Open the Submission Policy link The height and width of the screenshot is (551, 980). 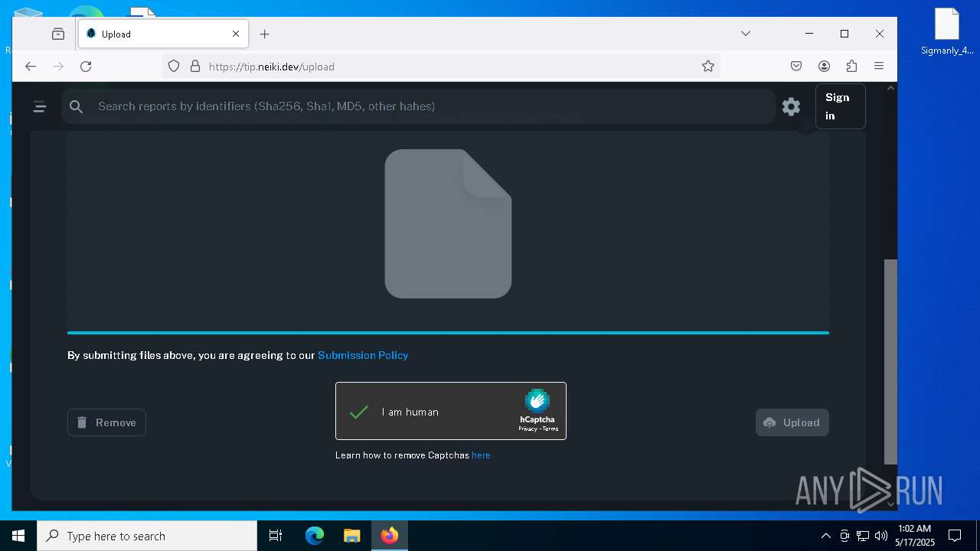tap(363, 355)
